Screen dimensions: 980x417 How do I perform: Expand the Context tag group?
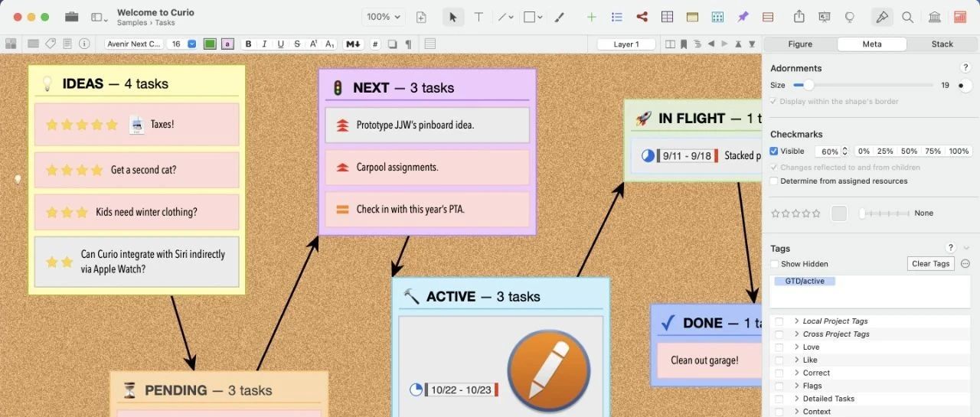pyautogui.click(x=796, y=412)
